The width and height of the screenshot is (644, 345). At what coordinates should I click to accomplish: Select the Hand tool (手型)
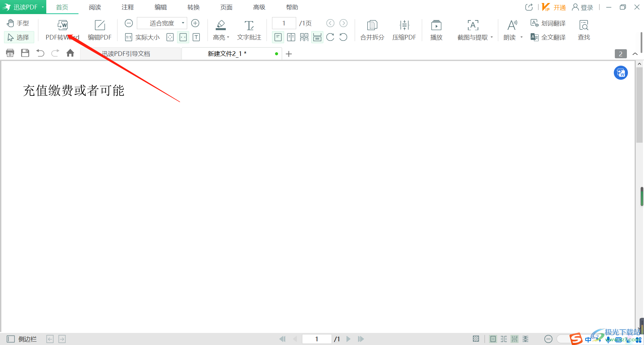[18, 23]
